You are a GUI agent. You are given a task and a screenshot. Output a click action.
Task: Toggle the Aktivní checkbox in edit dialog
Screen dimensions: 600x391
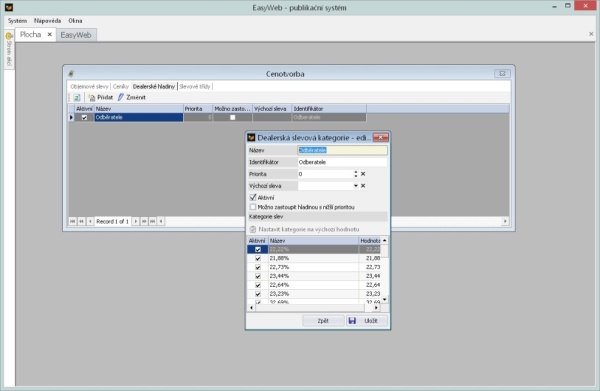253,197
